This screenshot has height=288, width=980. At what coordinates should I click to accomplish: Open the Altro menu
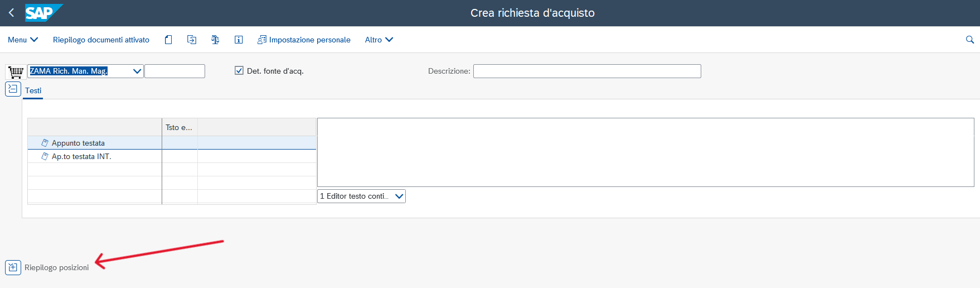pyautogui.click(x=379, y=40)
